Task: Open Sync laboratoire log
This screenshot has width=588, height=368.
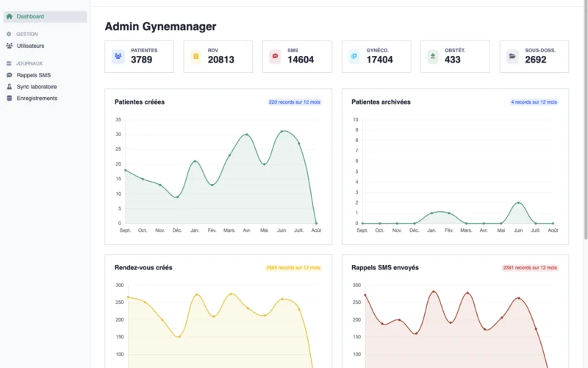Action: 37,87
